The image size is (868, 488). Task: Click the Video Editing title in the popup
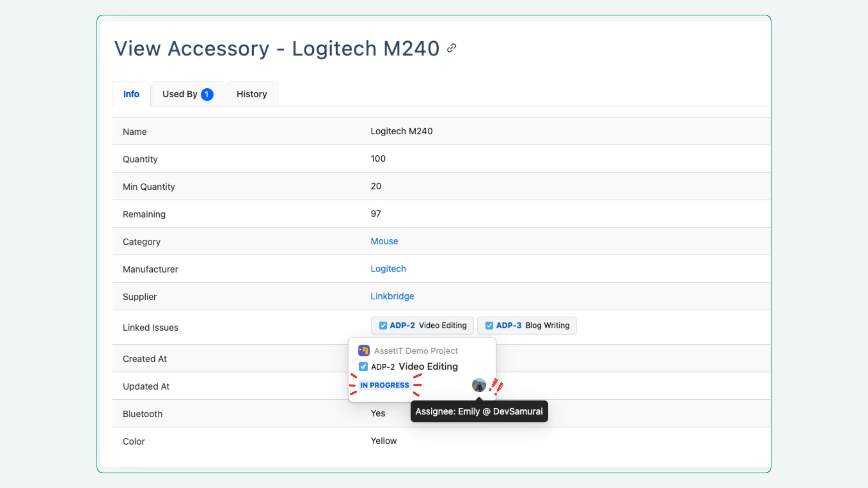point(428,366)
